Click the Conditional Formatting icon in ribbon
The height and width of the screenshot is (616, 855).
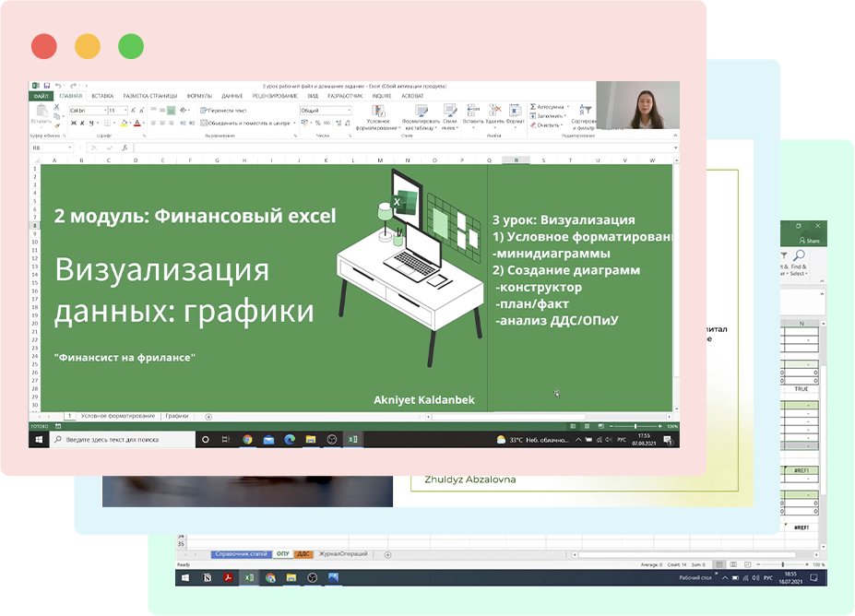[378, 111]
